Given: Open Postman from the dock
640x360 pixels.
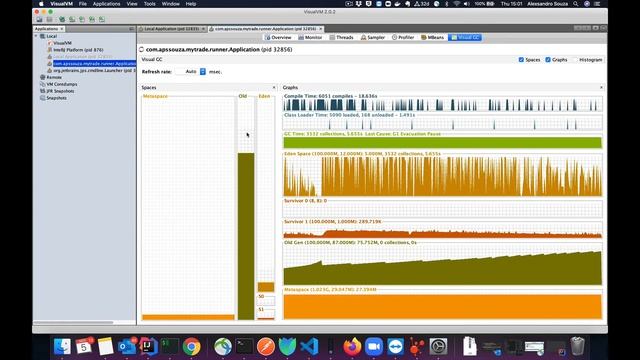Looking at the screenshot, I should pyautogui.click(x=266, y=347).
